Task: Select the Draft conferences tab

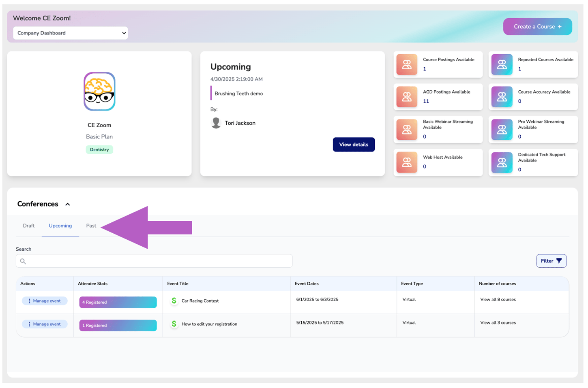Action: click(28, 226)
